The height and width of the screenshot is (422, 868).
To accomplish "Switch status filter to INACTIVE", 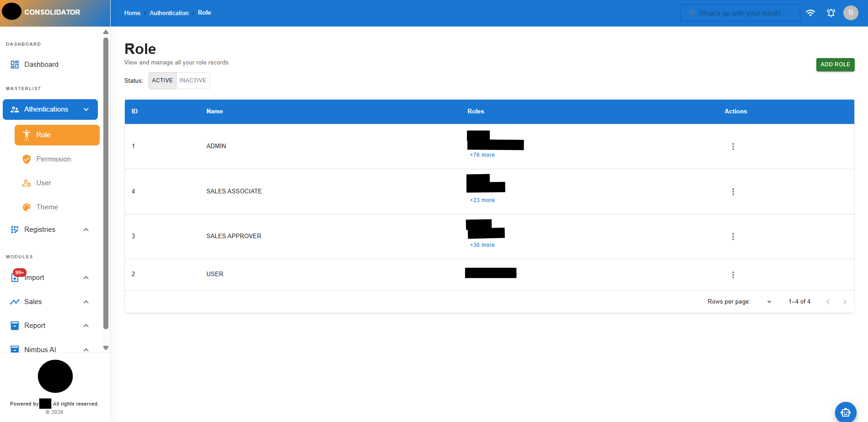I will [x=193, y=80].
